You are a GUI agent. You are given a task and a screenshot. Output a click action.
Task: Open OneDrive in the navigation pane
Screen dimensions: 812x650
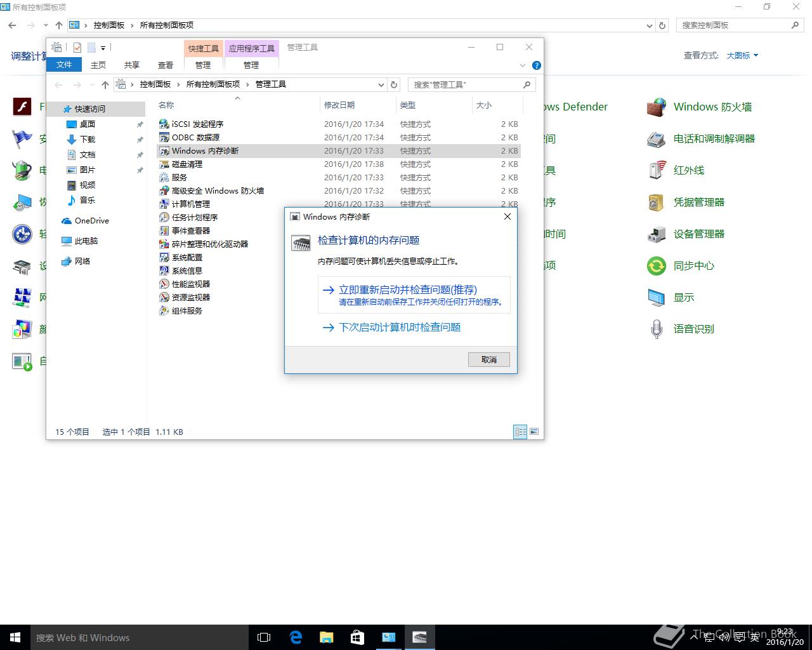click(x=91, y=220)
